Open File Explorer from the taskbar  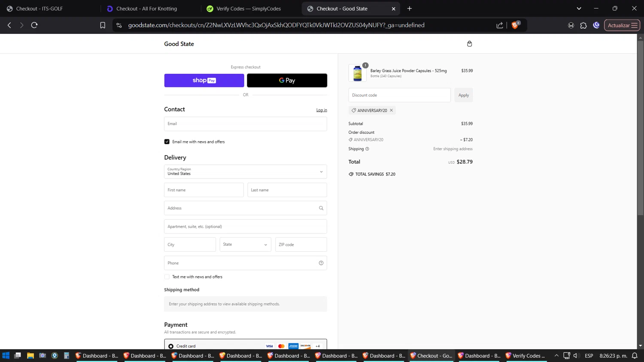[30, 356]
